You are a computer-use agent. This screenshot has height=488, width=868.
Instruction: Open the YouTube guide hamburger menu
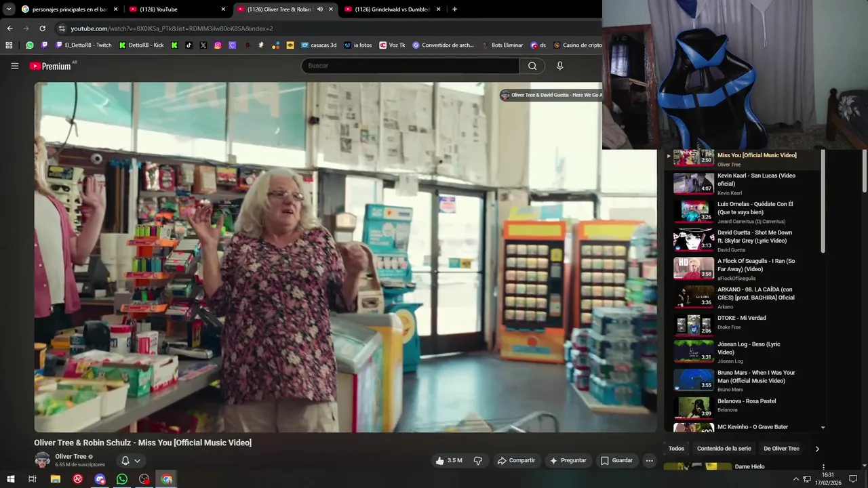click(14, 66)
